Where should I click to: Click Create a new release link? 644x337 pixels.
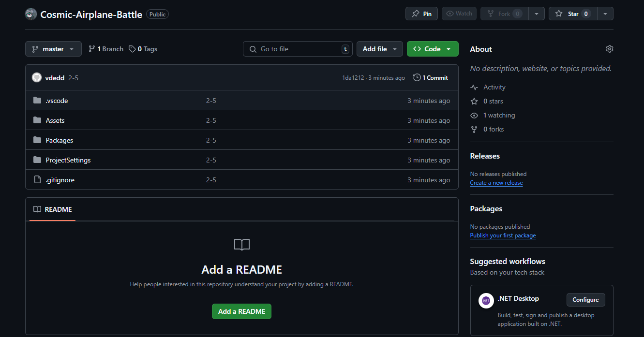pos(496,183)
